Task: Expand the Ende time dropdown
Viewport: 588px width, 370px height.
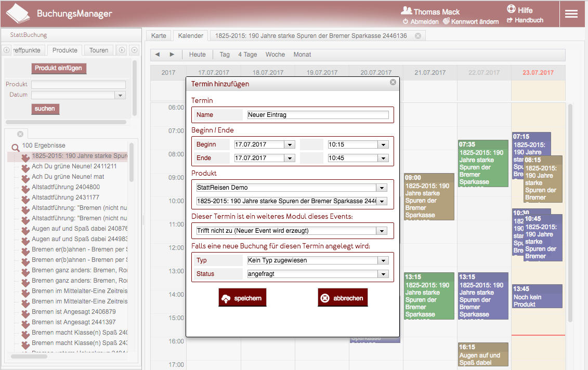Action: 384,158
